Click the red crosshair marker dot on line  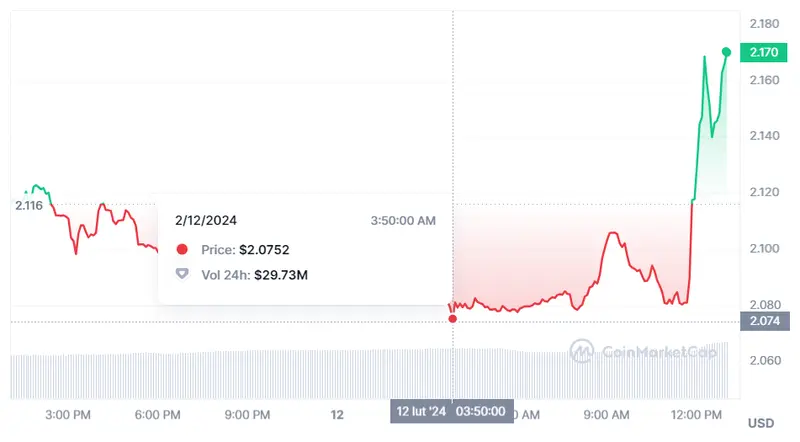(x=453, y=318)
